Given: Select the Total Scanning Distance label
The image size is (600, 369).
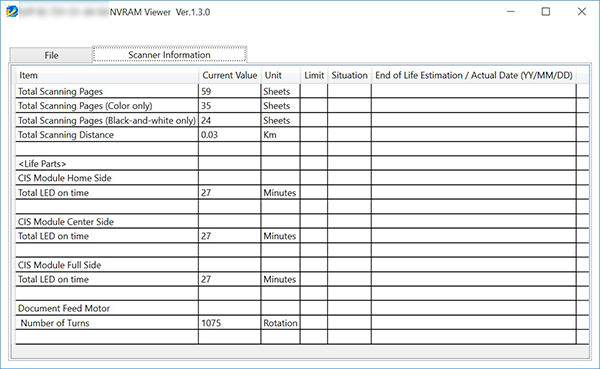Looking at the screenshot, I should click(66, 135).
